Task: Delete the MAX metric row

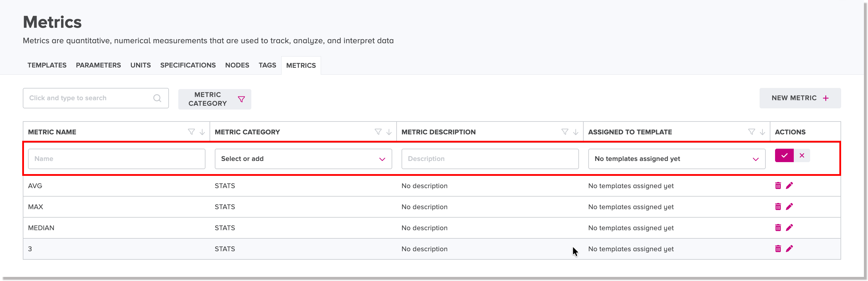Action: tap(778, 207)
